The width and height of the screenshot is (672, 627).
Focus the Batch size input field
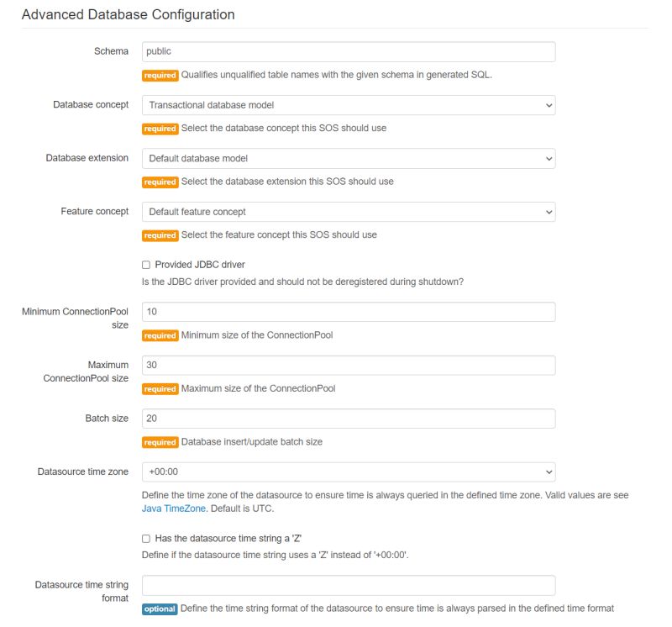tap(349, 419)
